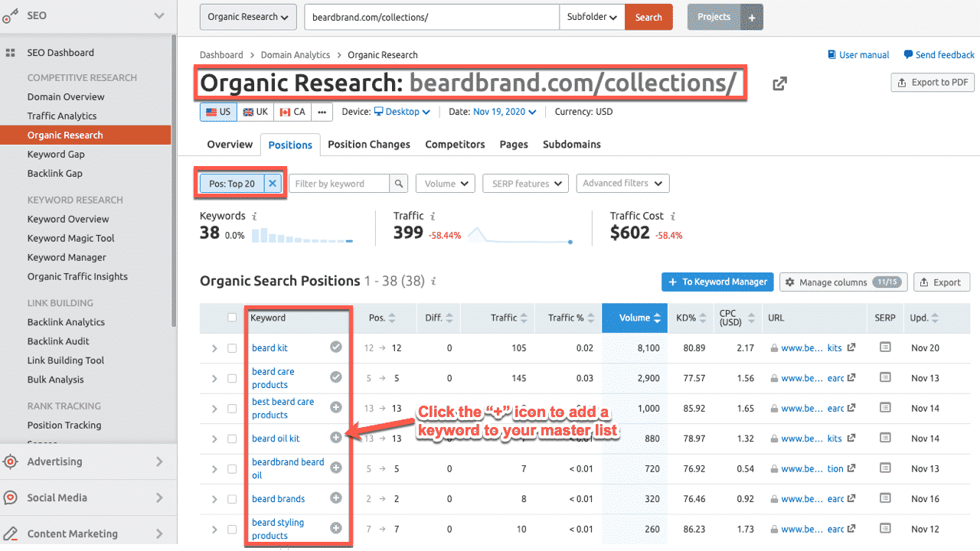Toggle the select-all checkbox in table header

[x=232, y=318]
